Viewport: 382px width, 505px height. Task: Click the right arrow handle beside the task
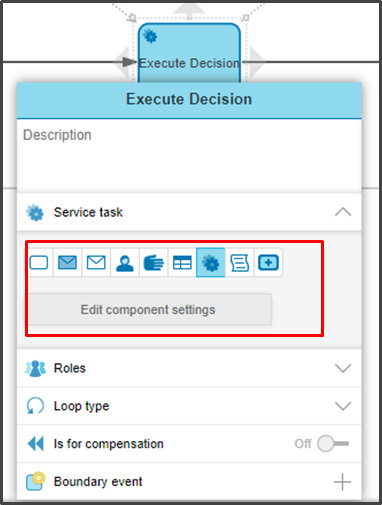pyautogui.click(x=257, y=62)
